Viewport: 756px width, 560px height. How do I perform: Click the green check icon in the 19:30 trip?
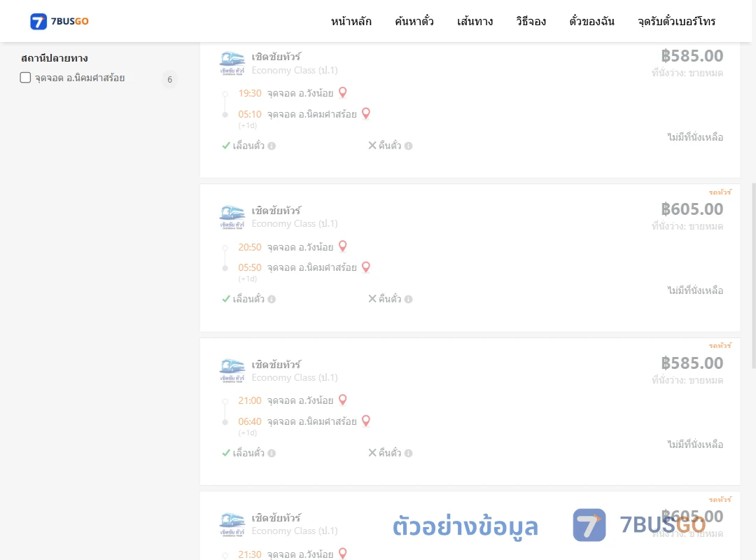point(225,145)
